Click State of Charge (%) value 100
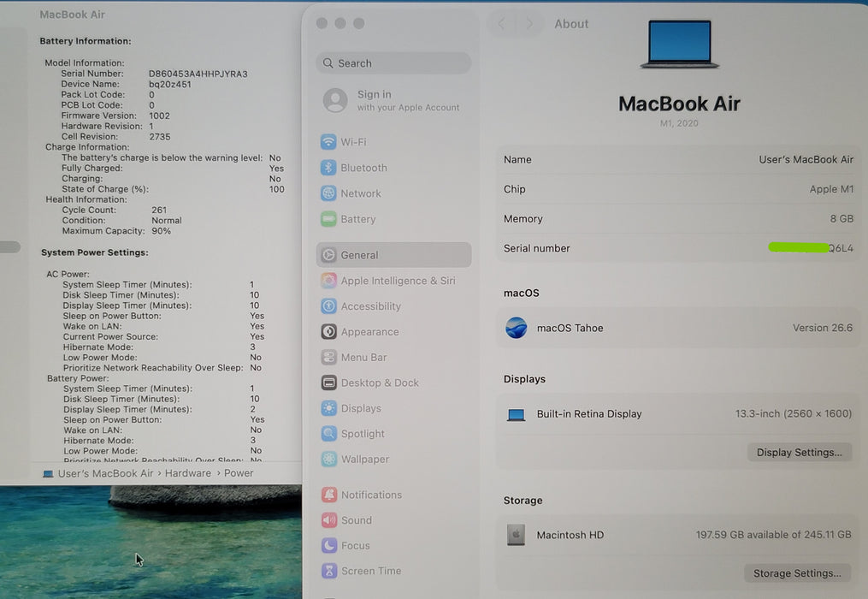The height and width of the screenshot is (599, 868). point(277,189)
